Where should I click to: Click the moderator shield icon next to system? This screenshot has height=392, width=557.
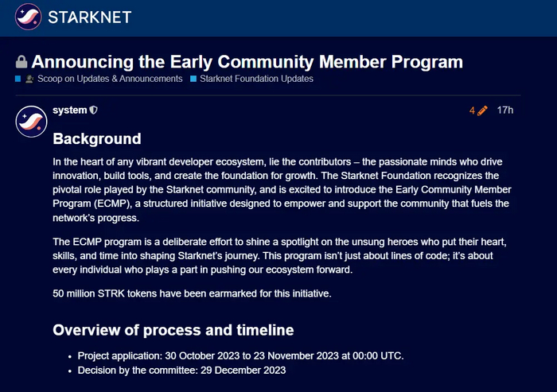(x=93, y=111)
